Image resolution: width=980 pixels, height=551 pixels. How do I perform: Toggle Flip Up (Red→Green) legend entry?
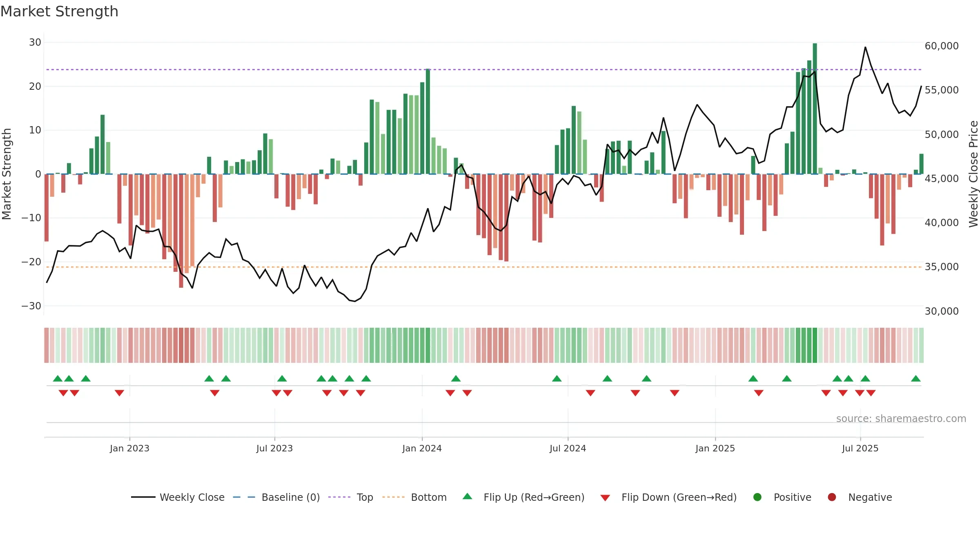(523, 497)
